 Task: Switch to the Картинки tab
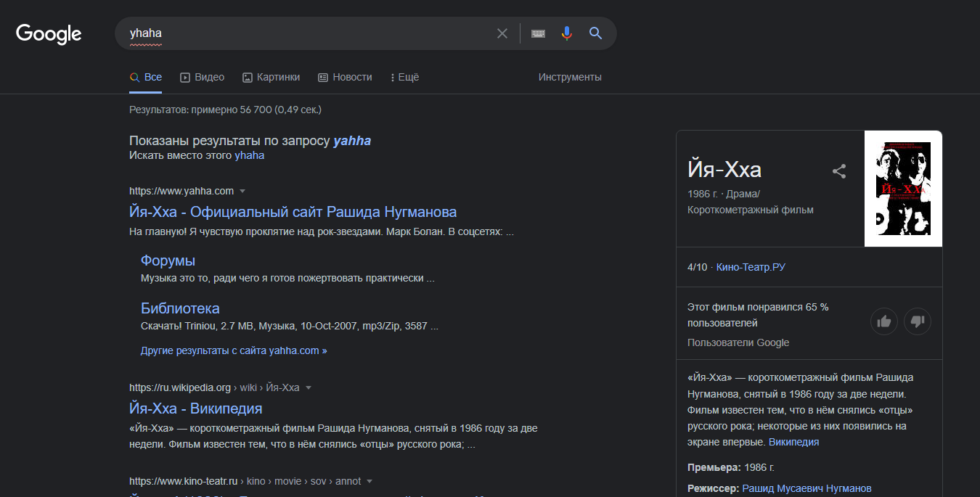(271, 77)
